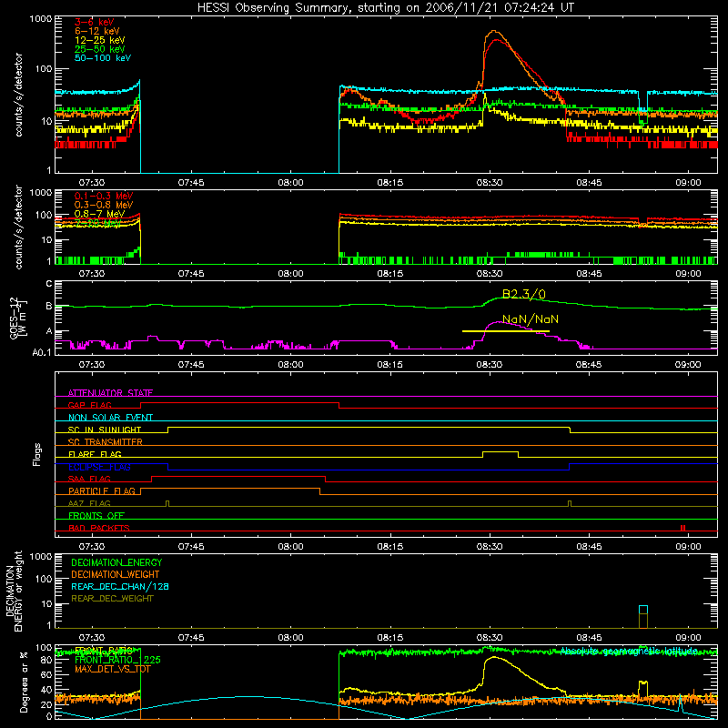Viewport: 728px width, 728px height.
Task: Select the SC_IN_SUNLIGHT flag label
Action: pyautogui.click(x=105, y=430)
